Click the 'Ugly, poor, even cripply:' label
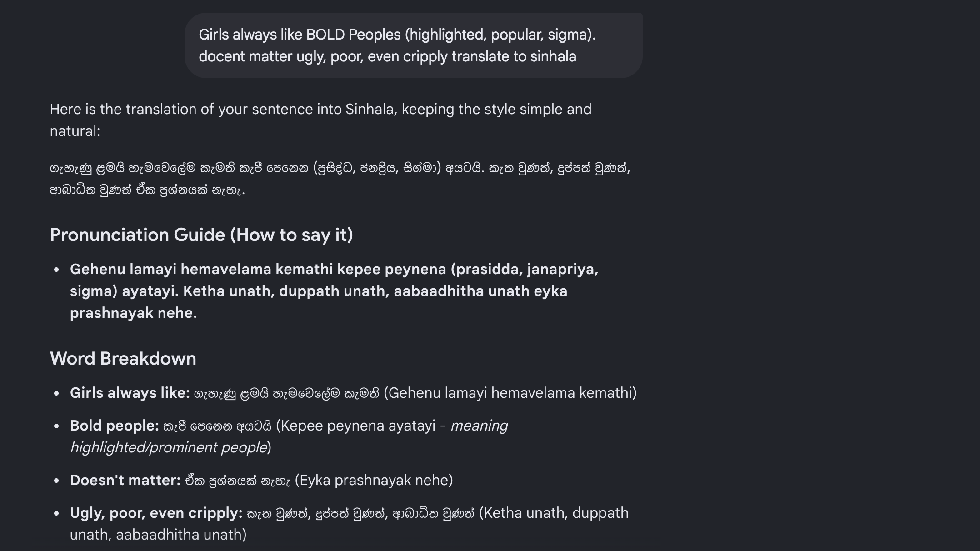This screenshot has width=980, height=551. pyautogui.click(x=156, y=513)
